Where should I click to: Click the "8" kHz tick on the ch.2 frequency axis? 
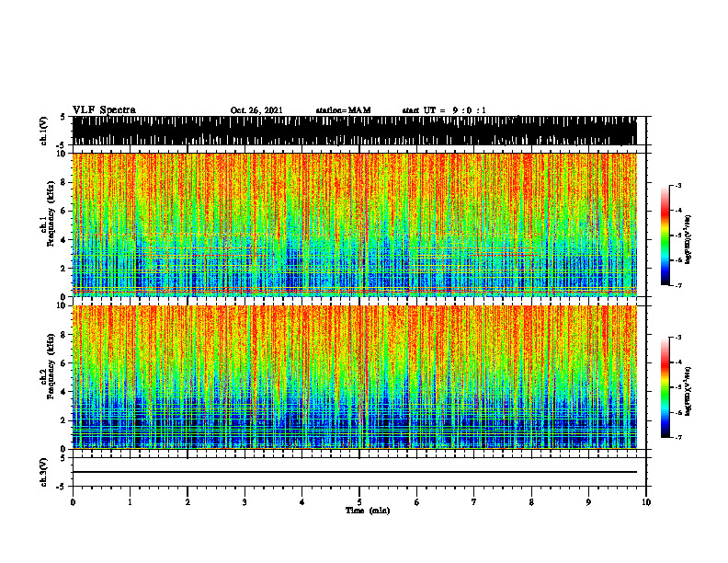63,334
